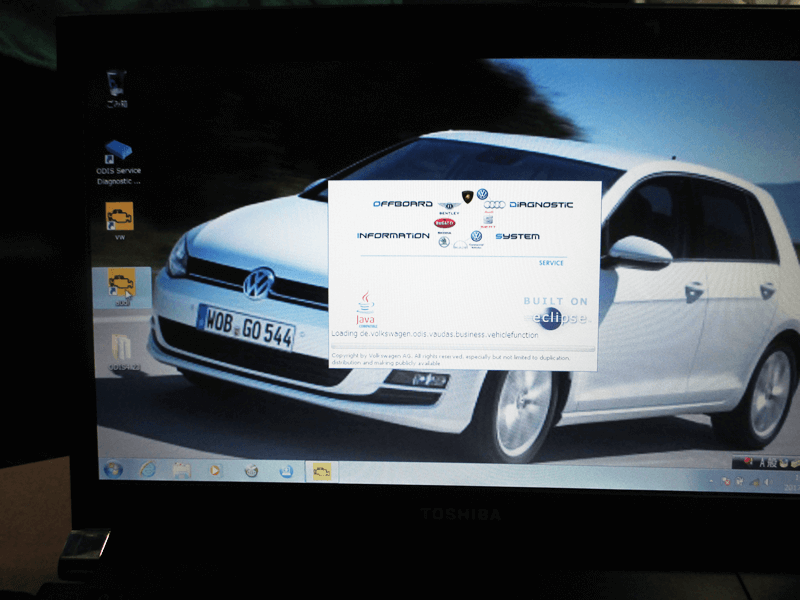Click the eclipse logo on the splash screen
Screen dimensions: 800x600
pos(559,318)
